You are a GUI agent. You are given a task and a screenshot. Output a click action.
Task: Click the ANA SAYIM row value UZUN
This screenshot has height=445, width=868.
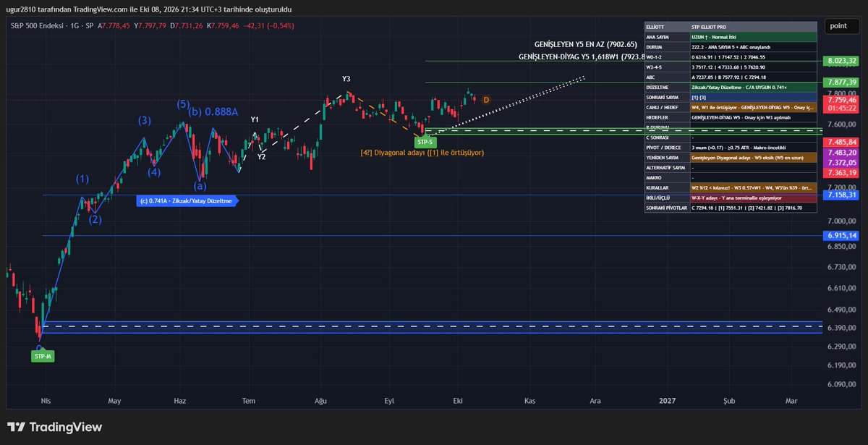pyautogui.click(x=753, y=36)
